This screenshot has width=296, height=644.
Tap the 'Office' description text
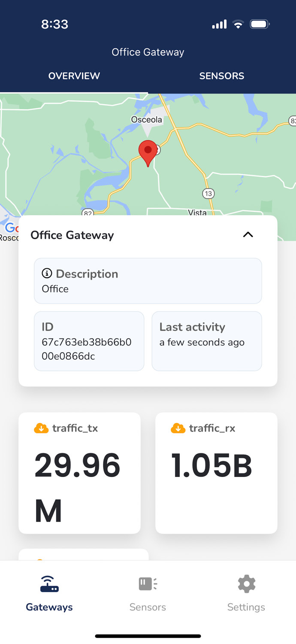tap(55, 289)
